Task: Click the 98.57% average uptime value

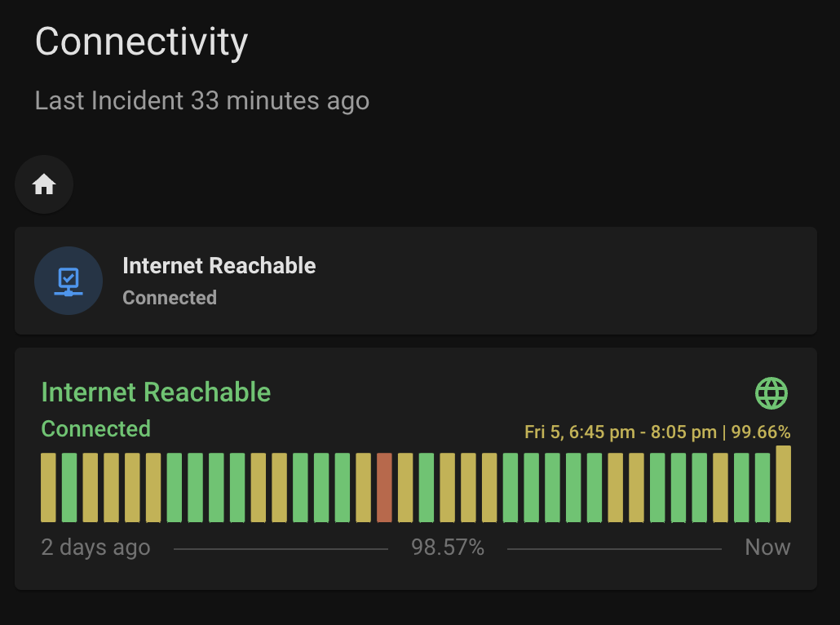Action: tap(448, 547)
